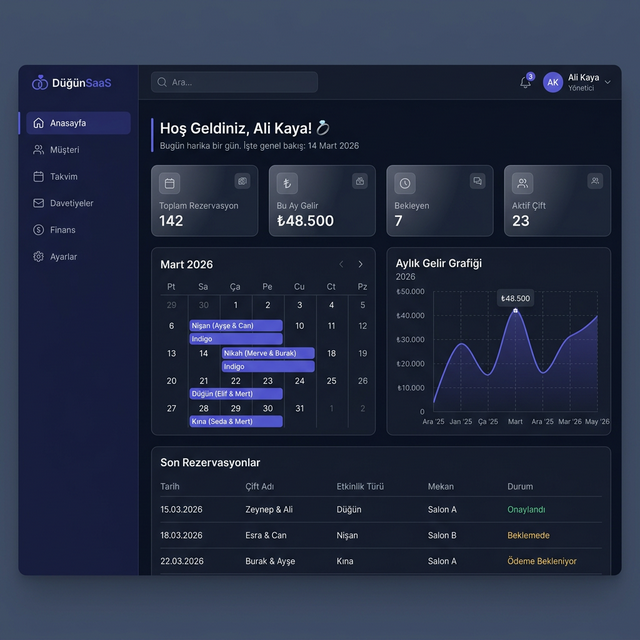Click the AK avatar circle
The height and width of the screenshot is (640, 640).
553,82
